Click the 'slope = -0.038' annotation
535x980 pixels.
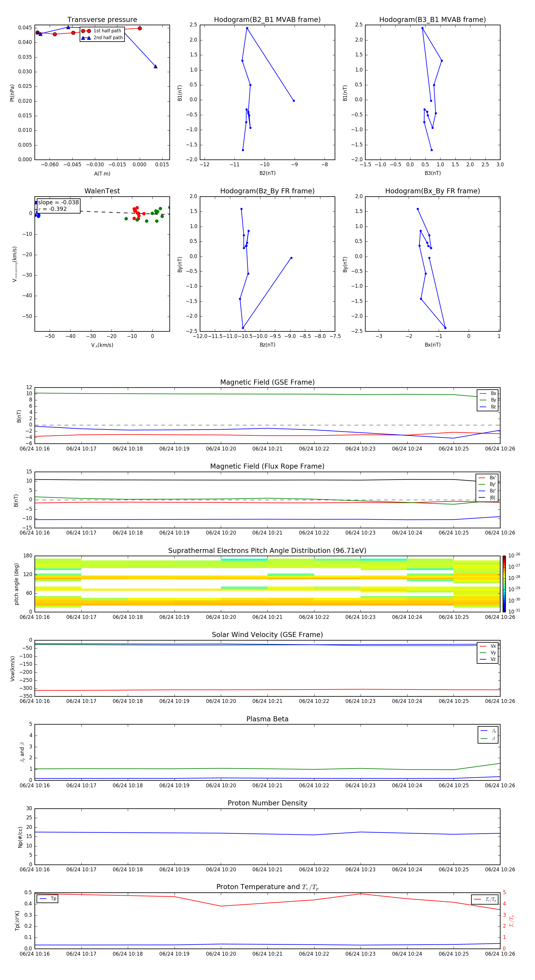[58, 203]
